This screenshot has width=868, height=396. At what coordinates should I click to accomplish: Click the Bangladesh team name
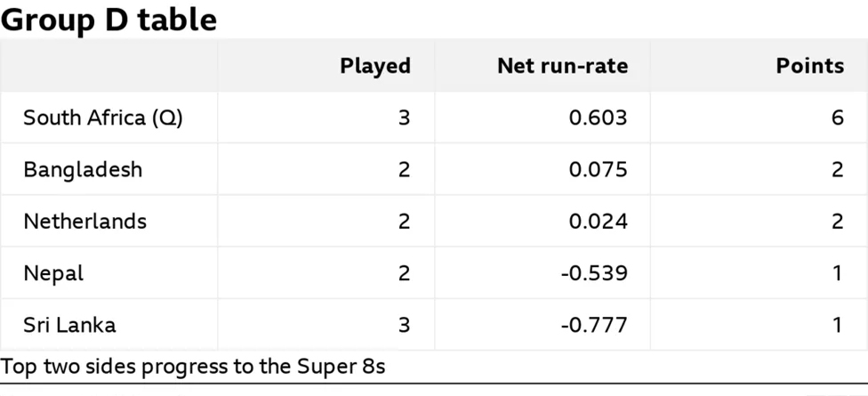pos(83,169)
